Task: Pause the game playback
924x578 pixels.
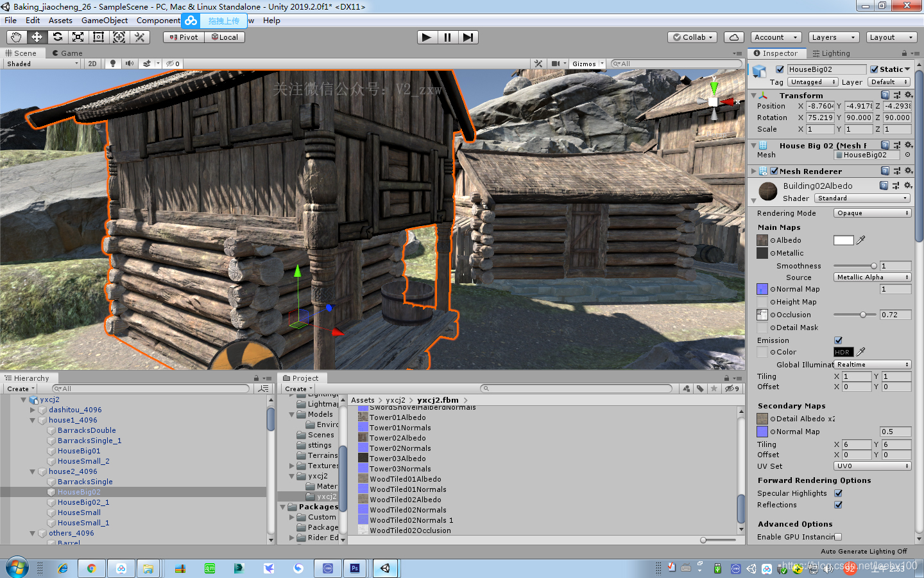Action: 447,37
